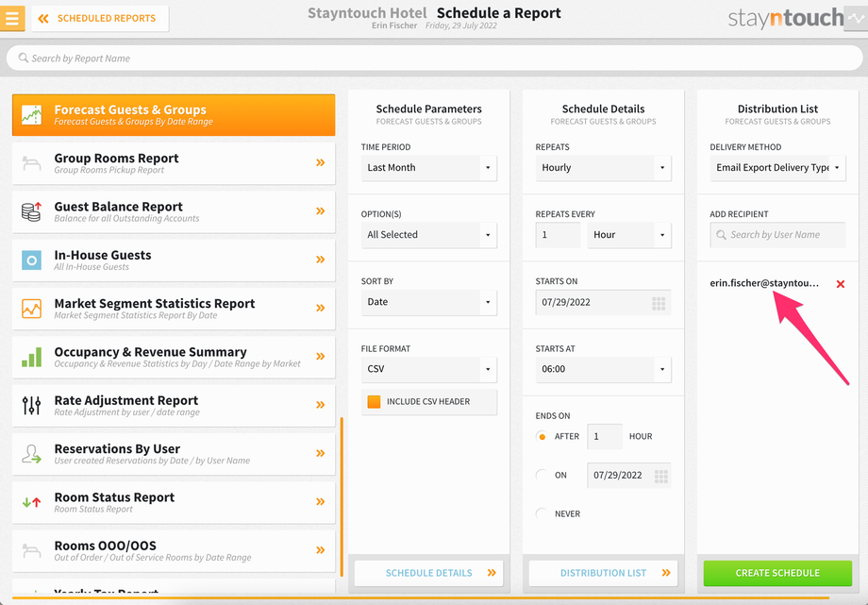
Task: Select the Never ends radio button
Action: tap(542, 513)
